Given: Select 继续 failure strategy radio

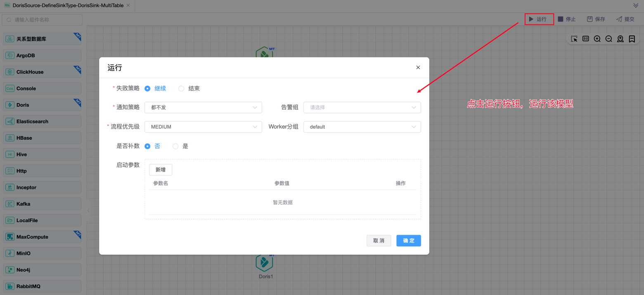Looking at the screenshot, I should 147,88.
